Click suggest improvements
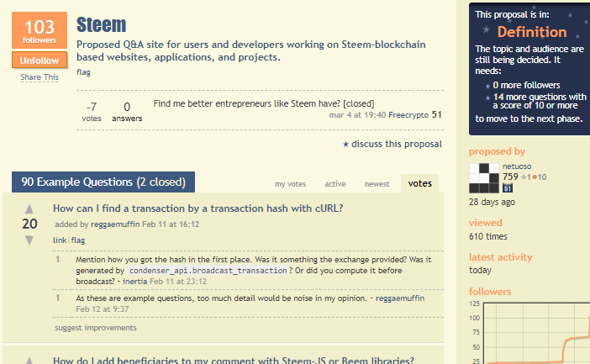 (x=96, y=328)
